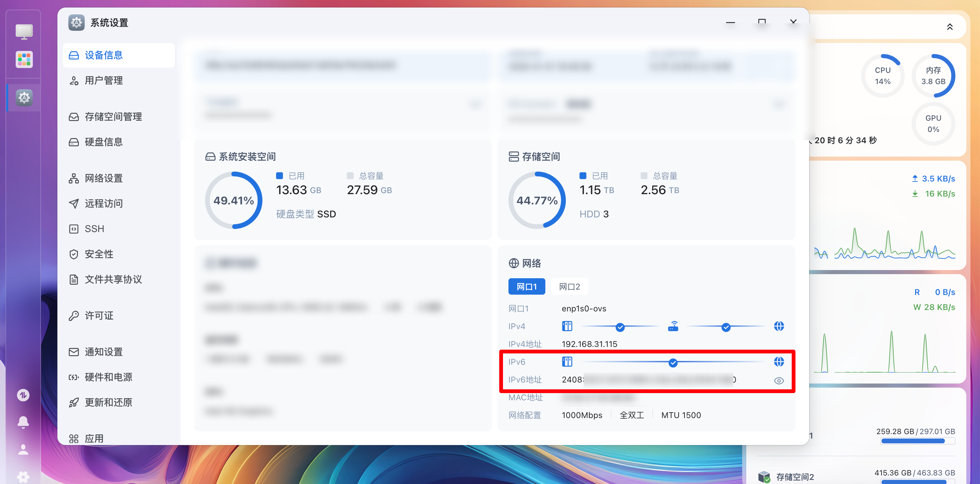980x484 pixels.
Task: Click the IPv6 connection checkmark indicator
Action: [x=673, y=363]
